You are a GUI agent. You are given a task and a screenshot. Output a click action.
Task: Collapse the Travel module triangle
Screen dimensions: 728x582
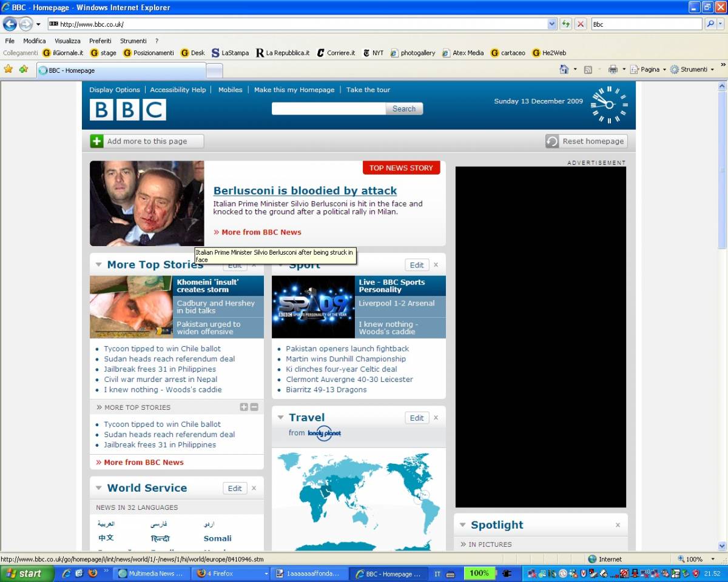pos(281,417)
